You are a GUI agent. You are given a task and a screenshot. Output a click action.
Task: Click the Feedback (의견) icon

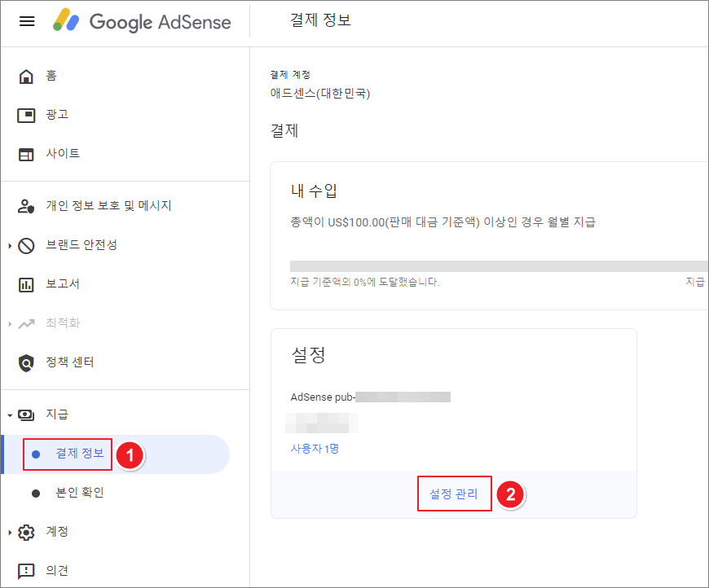click(27, 570)
